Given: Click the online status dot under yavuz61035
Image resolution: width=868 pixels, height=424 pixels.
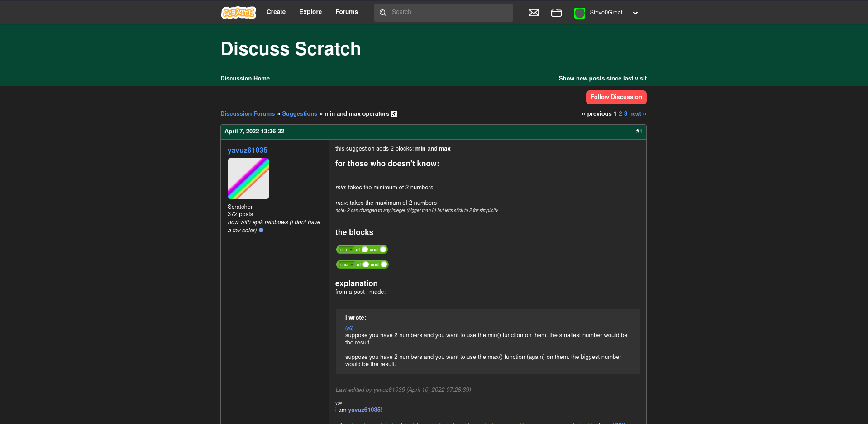Looking at the screenshot, I should pyautogui.click(x=261, y=230).
